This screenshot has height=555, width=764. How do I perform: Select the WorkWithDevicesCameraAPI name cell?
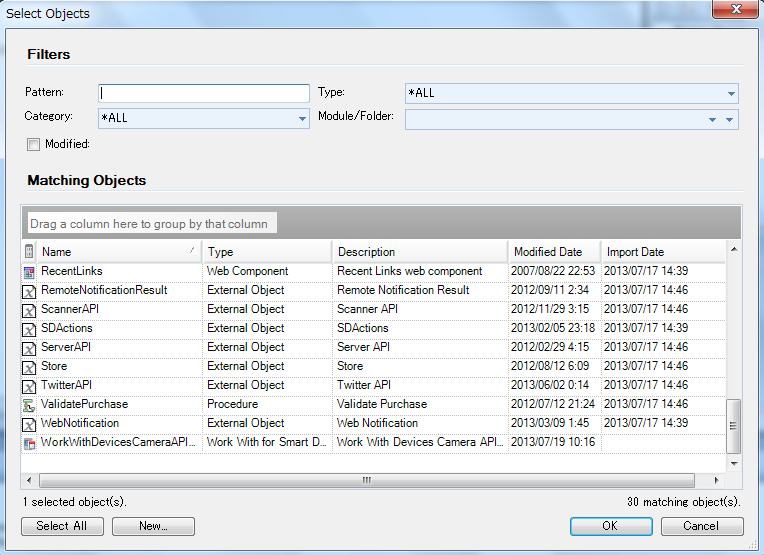(118, 442)
